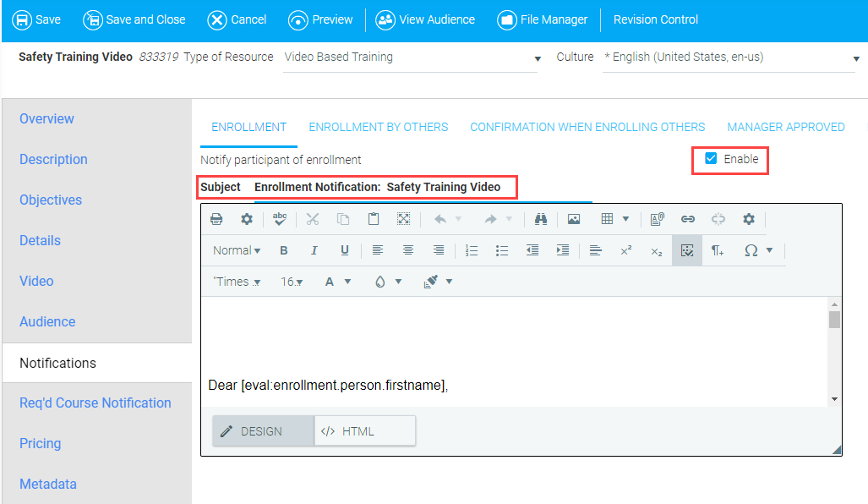
Task: Toggle underline formatting
Action: 345,250
